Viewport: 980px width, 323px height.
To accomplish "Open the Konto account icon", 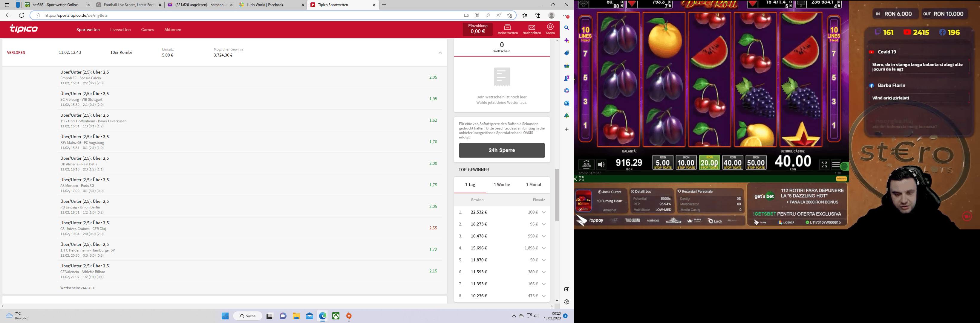I will (550, 29).
